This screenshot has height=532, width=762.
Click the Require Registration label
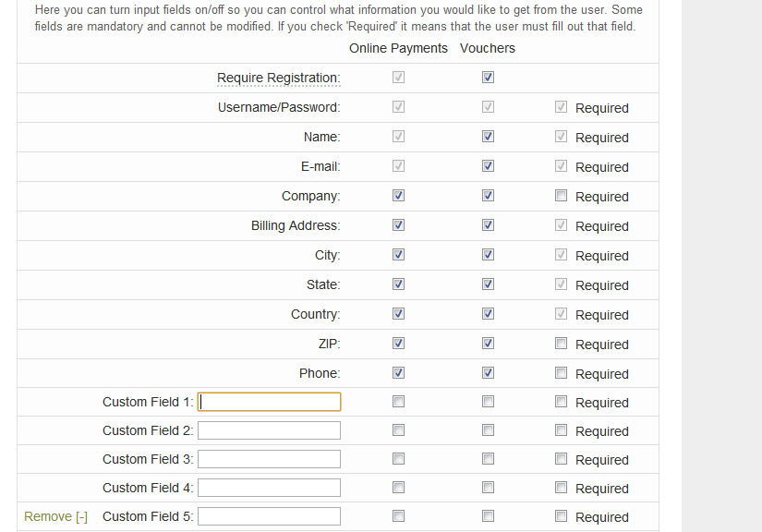pyautogui.click(x=278, y=79)
